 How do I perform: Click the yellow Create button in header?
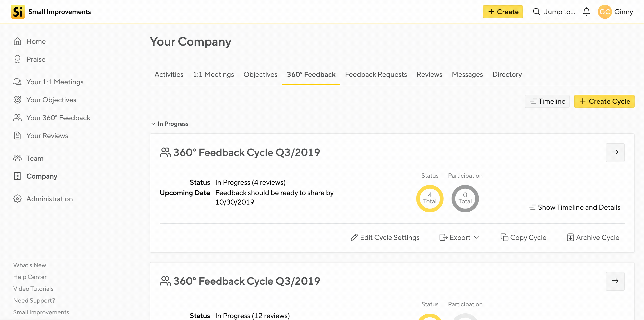(503, 12)
